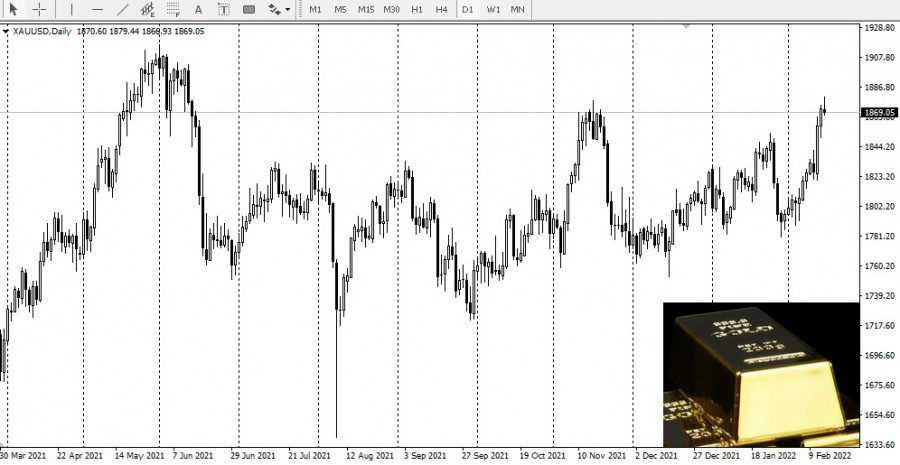Select the text label tool

pyautogui.click(x=224, y=9)
